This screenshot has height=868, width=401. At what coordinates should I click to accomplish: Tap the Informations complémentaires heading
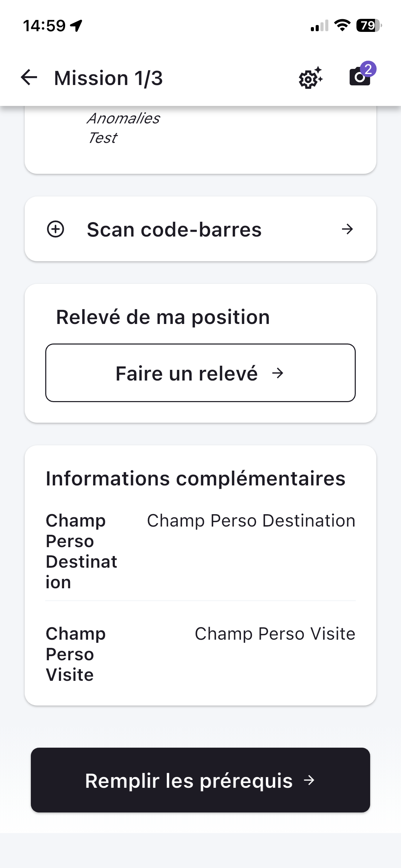(x=195, y=478)
